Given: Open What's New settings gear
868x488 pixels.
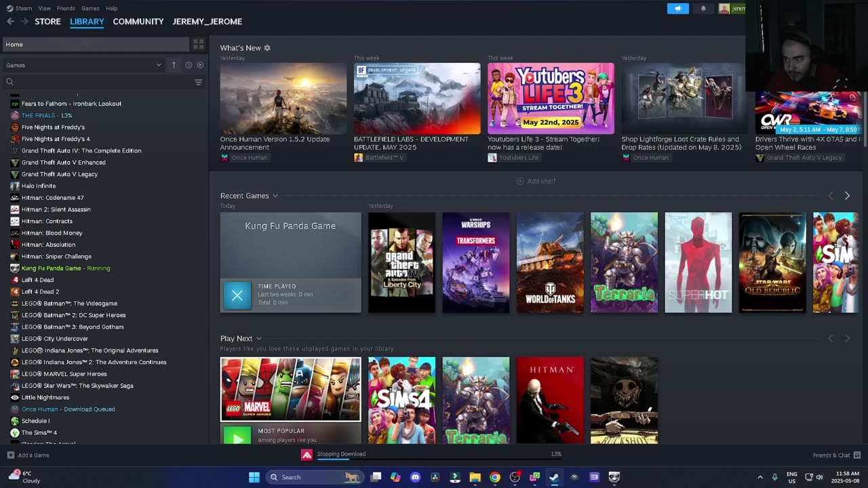Looking at the screenshot, I should [267, 48].
